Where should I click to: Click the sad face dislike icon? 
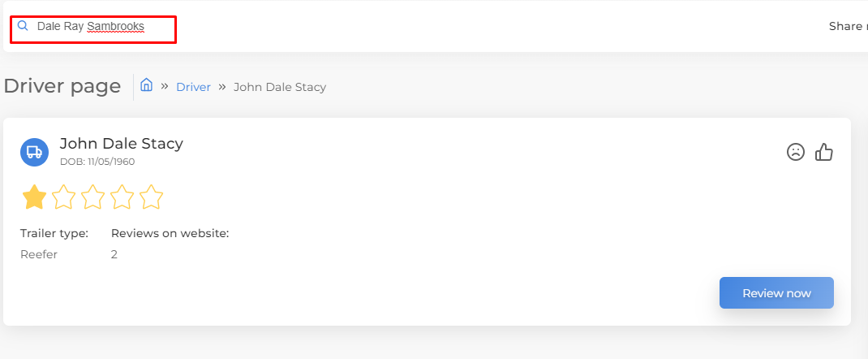pos(796,152)
